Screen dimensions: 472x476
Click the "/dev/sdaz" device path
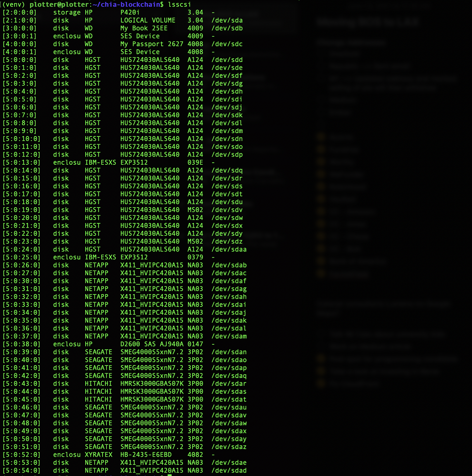229,447
